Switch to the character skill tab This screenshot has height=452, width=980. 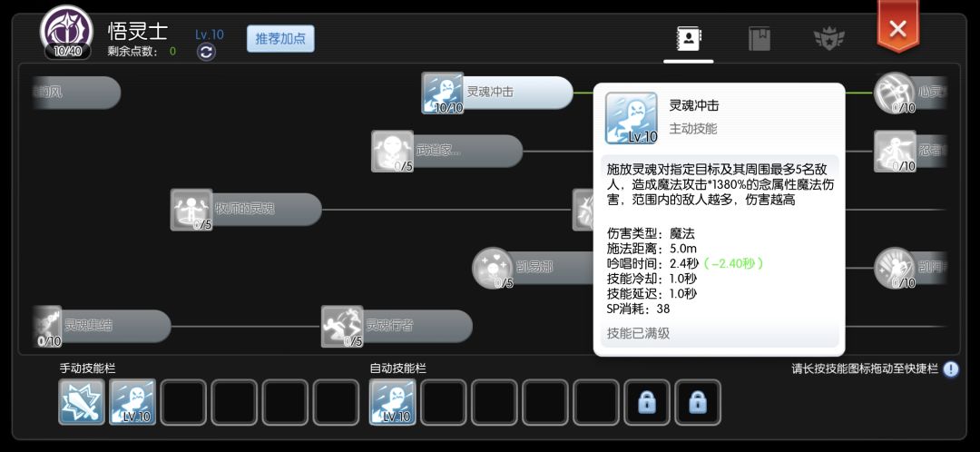pyautogui.click(x=688, y=39)
